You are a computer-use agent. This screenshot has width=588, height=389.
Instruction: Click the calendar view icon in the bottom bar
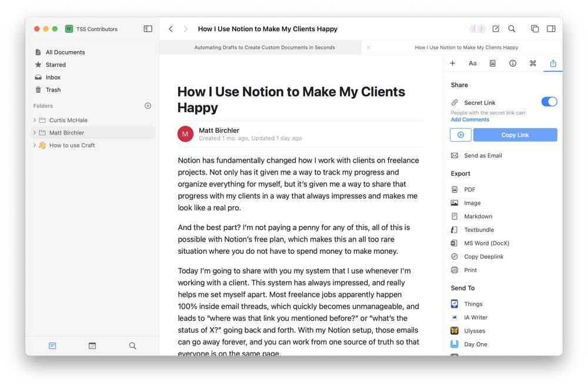92,346
